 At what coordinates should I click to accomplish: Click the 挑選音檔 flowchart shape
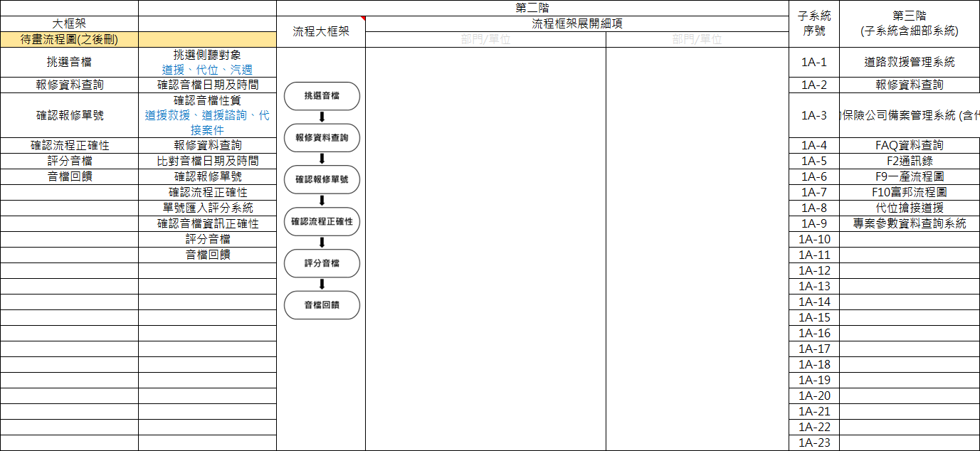(322, 96)
